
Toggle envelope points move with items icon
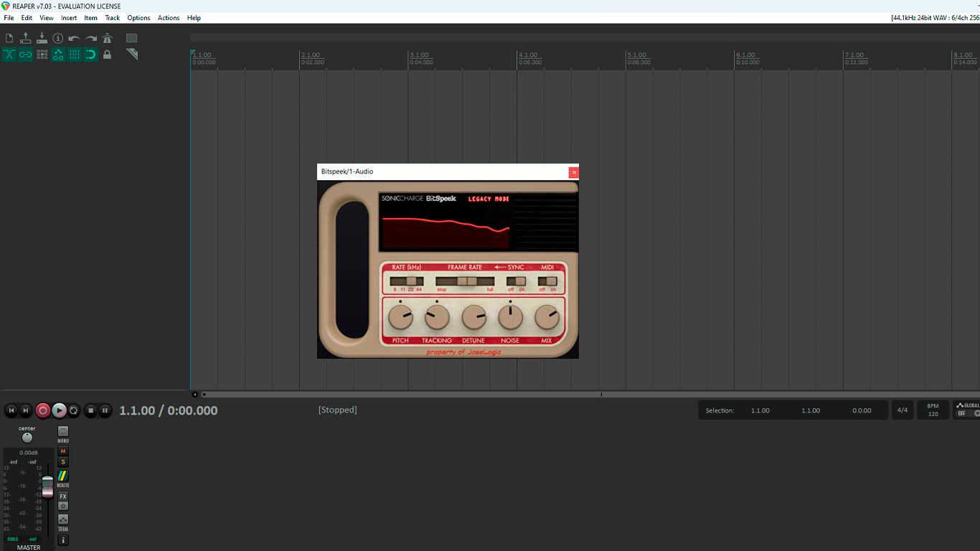click(58, 55)
